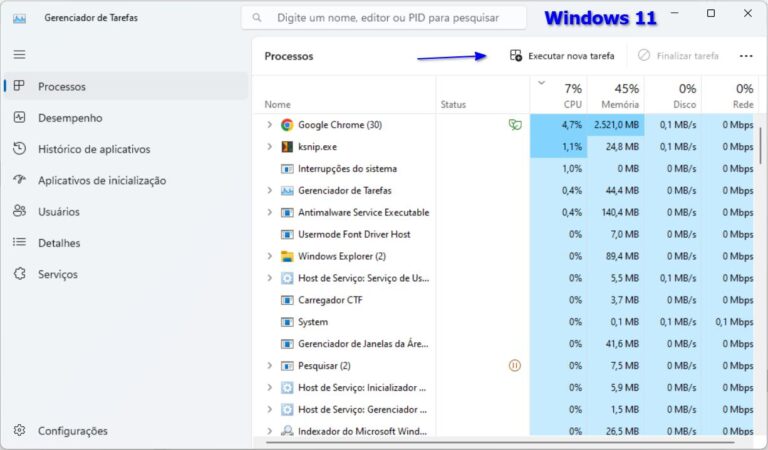The width and height of the screenshot is (768, 450).
Task: Go to Aplicativos de inicialização page
Action: (126, 180)
